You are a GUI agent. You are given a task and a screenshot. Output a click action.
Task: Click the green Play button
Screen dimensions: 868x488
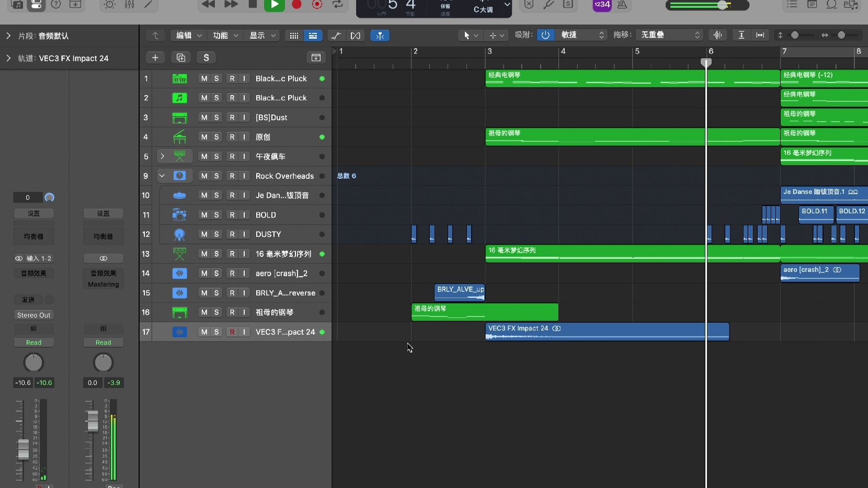coord(274,5)
